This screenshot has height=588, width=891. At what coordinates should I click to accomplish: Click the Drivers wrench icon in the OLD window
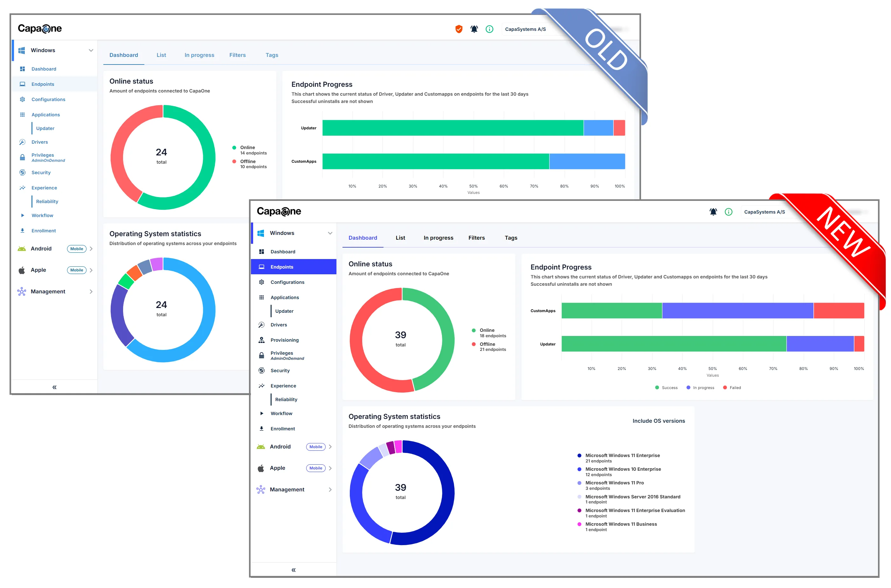click(23, 142)
